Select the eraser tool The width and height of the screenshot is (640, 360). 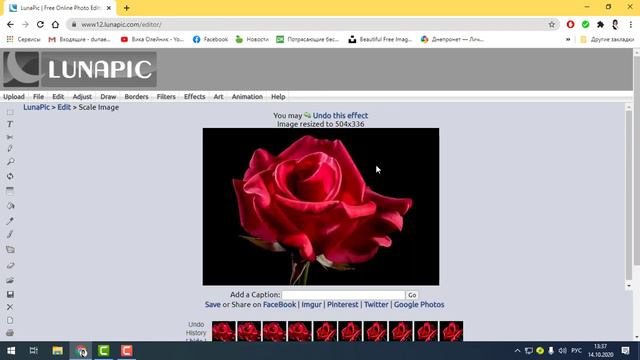point(10,265)
